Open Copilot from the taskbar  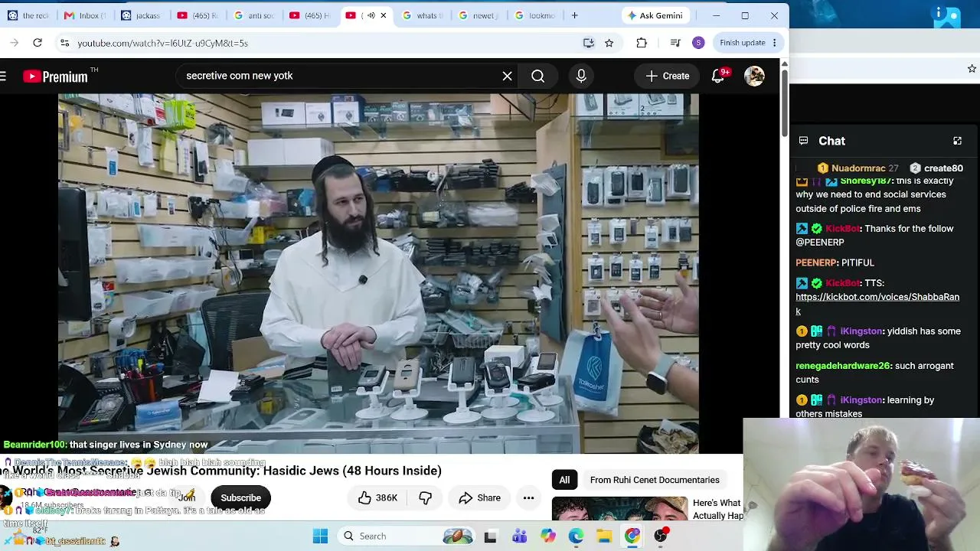(547, 536)
